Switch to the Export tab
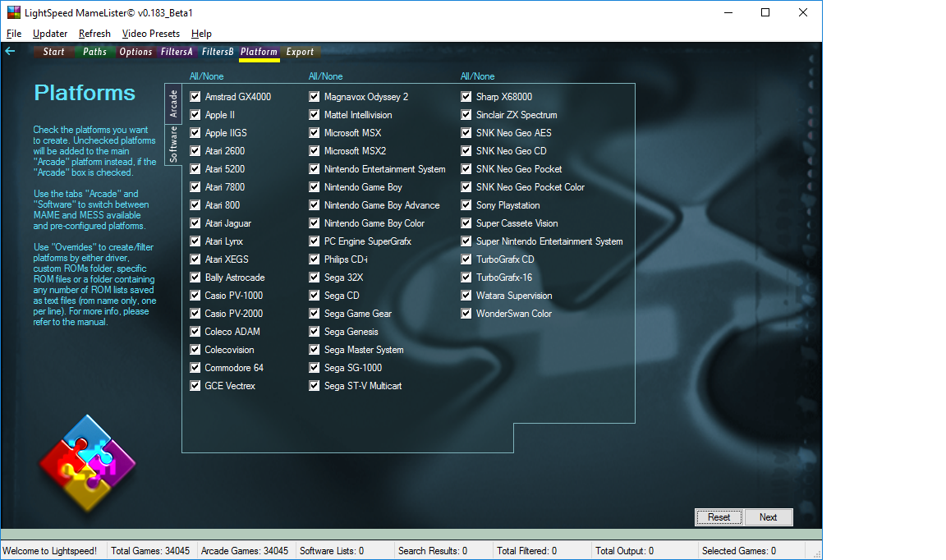This screenshot has width=946, height=560. tap(300, 52)
